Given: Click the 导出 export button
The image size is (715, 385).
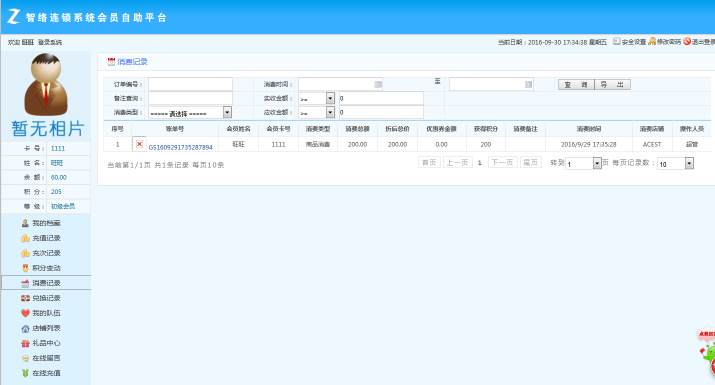Looking at the screenshot, I should pos(612,84).
